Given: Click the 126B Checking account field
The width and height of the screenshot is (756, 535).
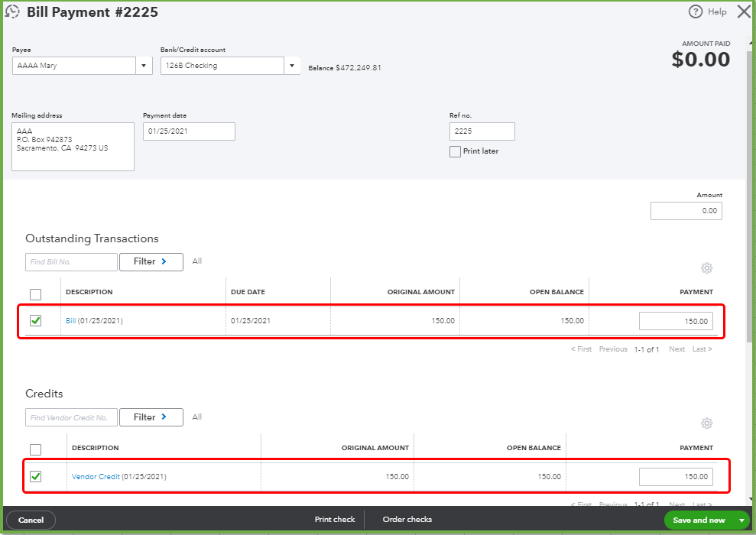Looking at the screenshot, I should tap(222, 66).
